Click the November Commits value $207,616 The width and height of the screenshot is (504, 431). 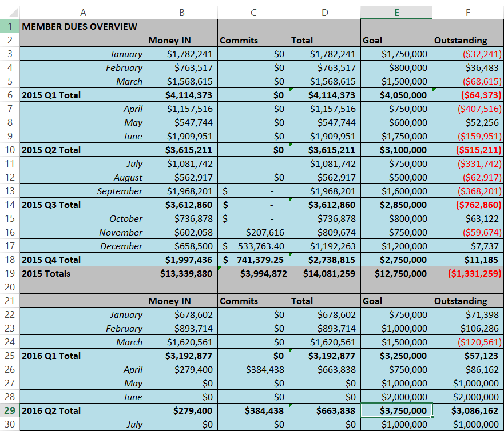pyautogui.click(x=253, y=232)
